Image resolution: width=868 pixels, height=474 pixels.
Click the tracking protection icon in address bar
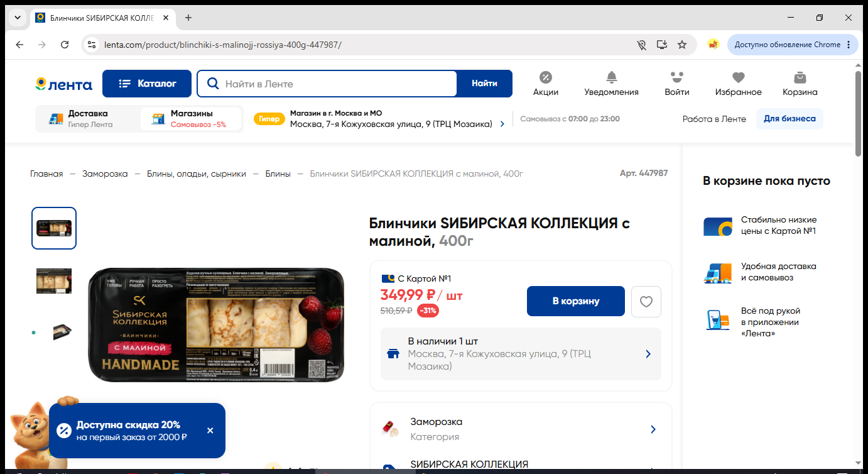641,45
